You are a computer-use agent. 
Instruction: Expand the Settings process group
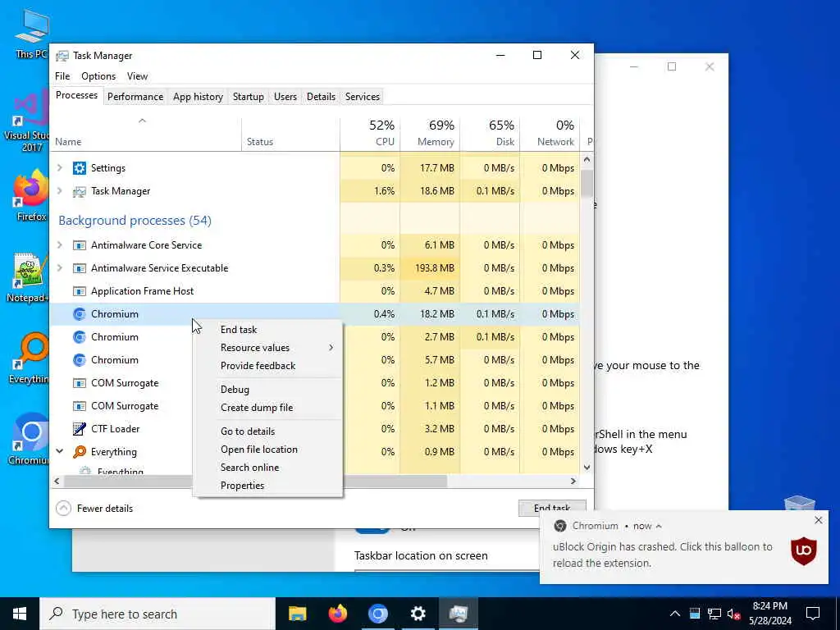coord(60,168)
